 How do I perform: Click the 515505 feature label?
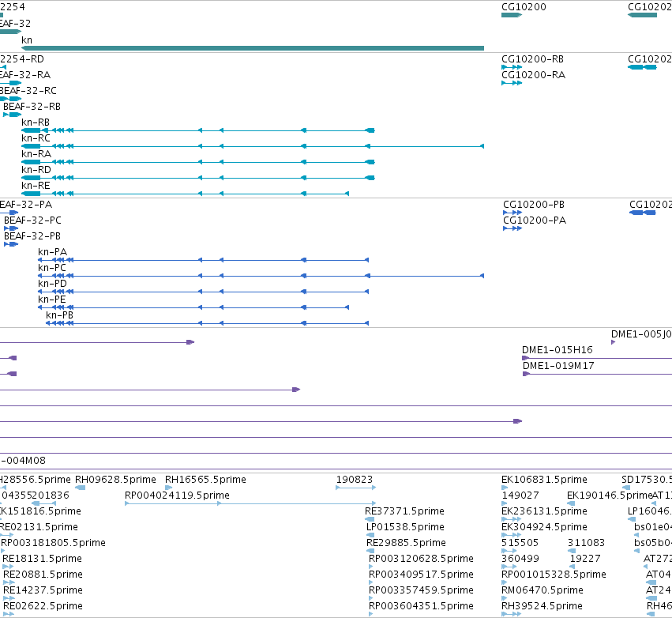coord(520,543)
